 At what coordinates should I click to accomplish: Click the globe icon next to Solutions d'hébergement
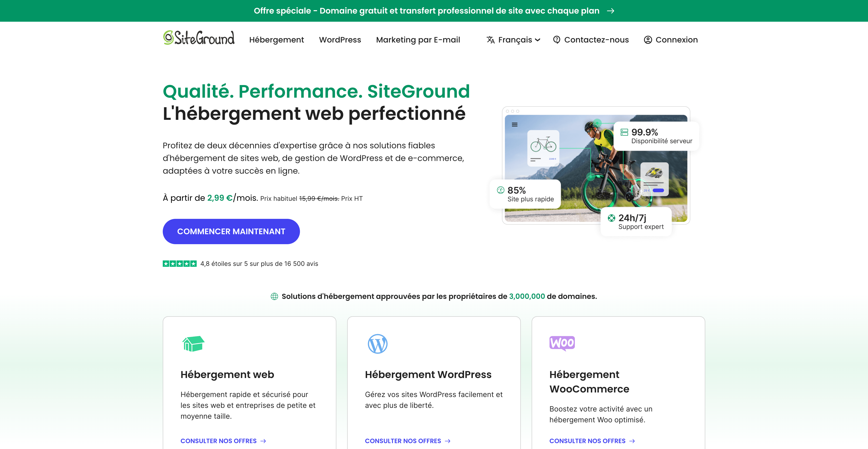click(x=274, y=296)
